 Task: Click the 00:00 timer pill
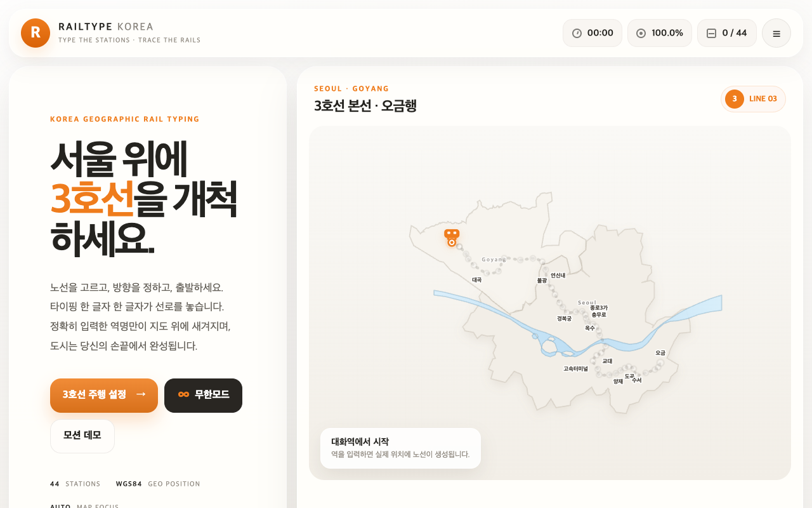pyautogui.click(x=593, y=33)
